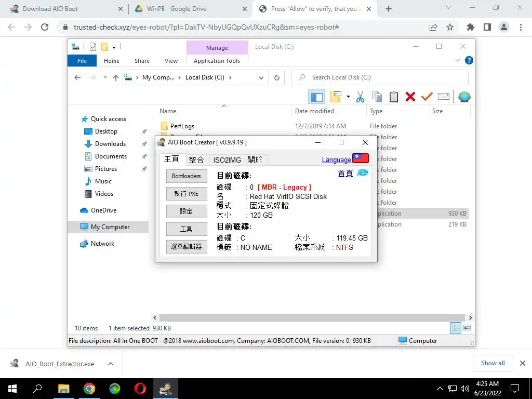
Task: Open the File tab in Explorer
Action: [x=82, y=61]
